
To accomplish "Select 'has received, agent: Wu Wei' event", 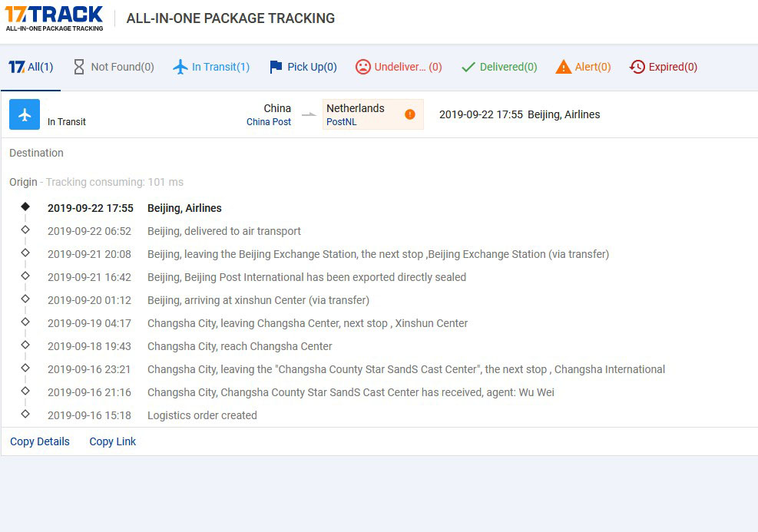I will click(x=351, y=392).
